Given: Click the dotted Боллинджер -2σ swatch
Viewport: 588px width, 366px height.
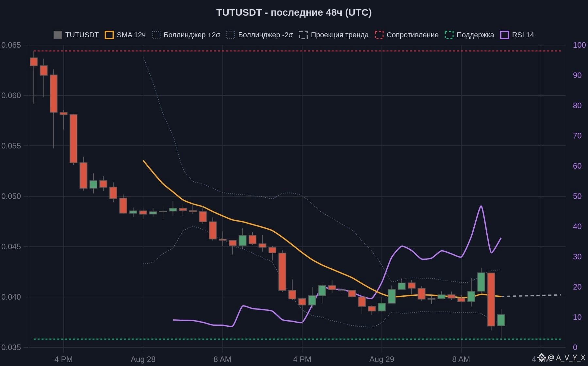Looking at the screenshot, I should click(231, 35).
